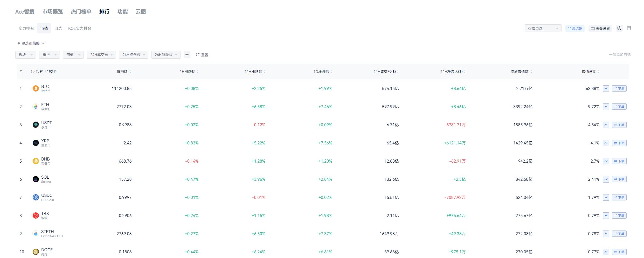Open the chart icon in BTC row

606,88
